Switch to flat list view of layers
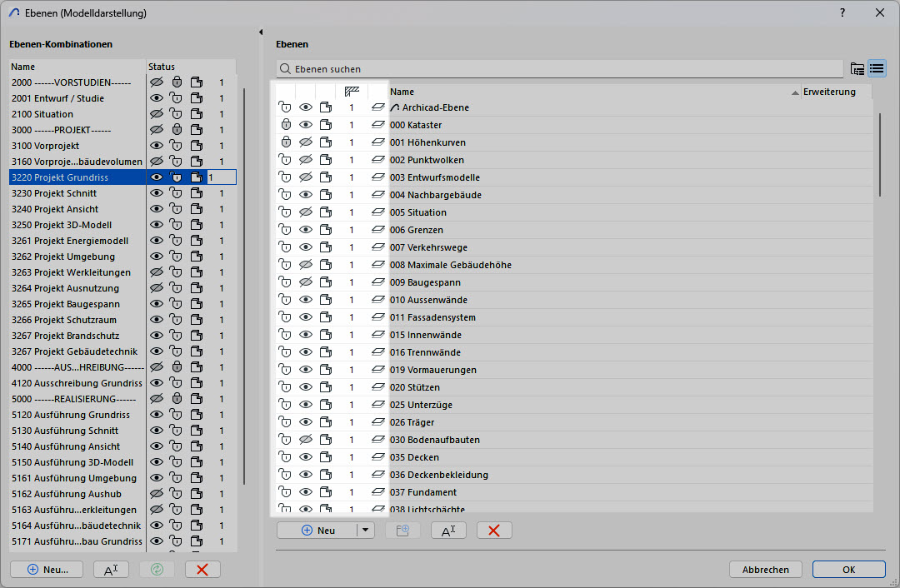Screen dimensions: 900x588 click(877, 69)
